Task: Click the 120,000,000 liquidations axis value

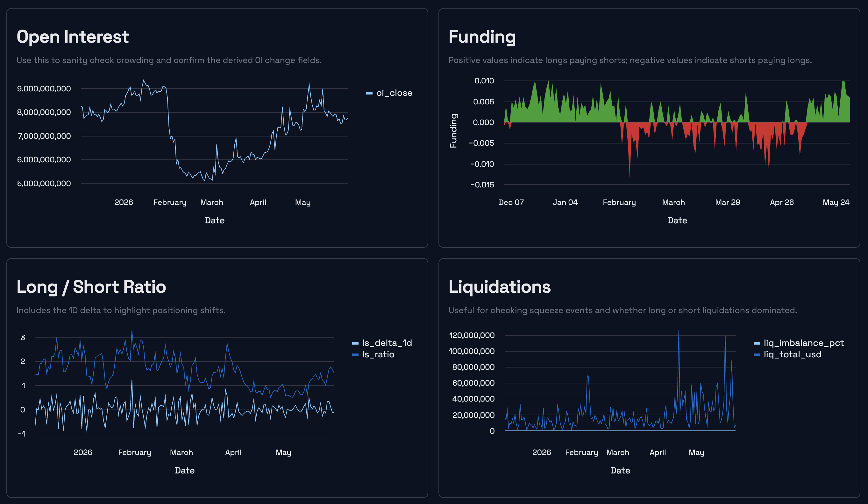Action: tap(472, 335)
